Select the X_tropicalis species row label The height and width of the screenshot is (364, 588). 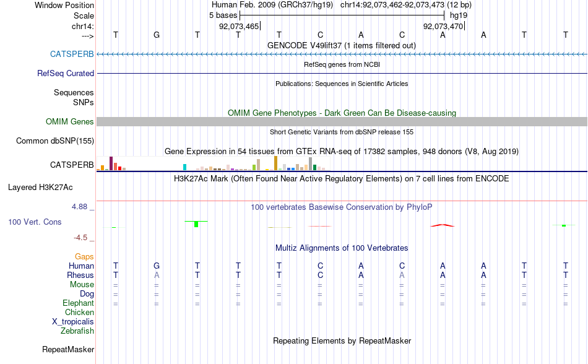pos(73,322)
